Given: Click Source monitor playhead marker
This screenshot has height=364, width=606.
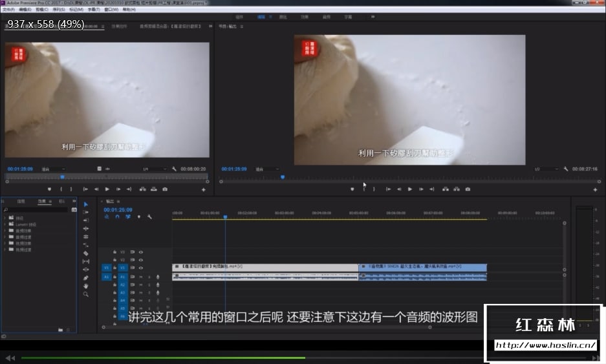Looking at the screenshot, I should (62, 177).
